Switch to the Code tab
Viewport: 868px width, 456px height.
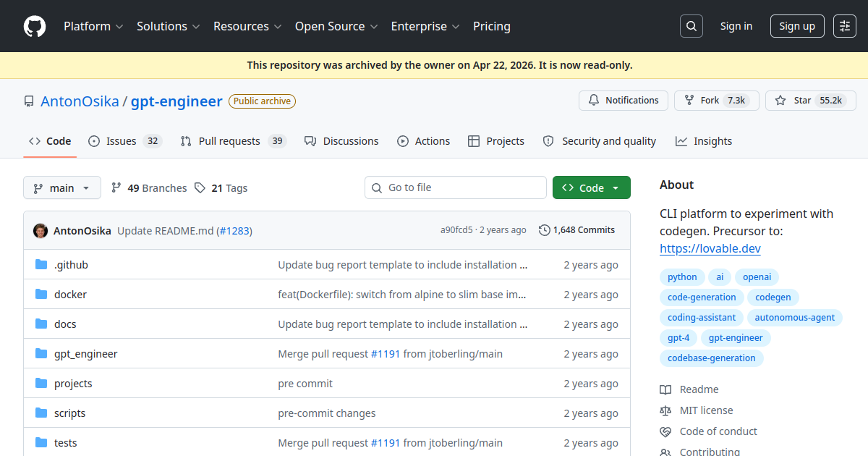[x=50, y=141]
